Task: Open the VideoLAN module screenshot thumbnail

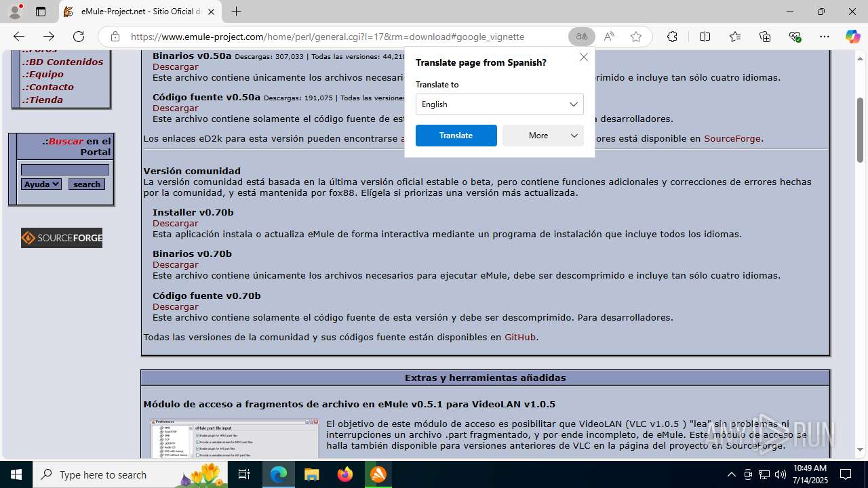Action: pyautogui.click(x=235, y=439)
